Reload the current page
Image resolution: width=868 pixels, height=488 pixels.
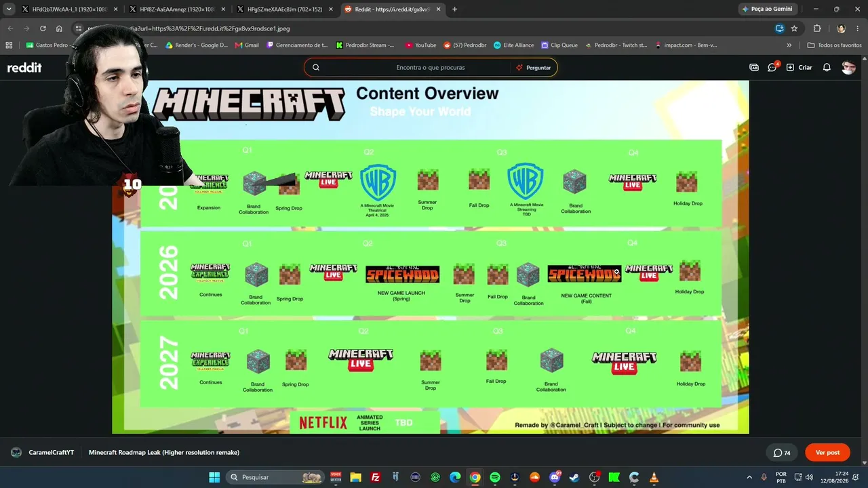click(x=43, y=28)
